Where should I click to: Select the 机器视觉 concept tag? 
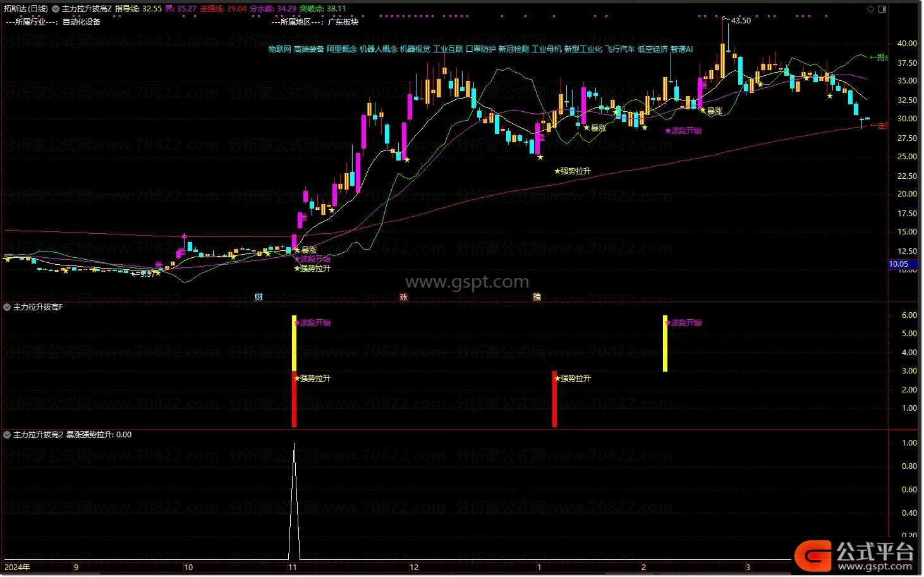pyautogui.click(x=415, y=49)
